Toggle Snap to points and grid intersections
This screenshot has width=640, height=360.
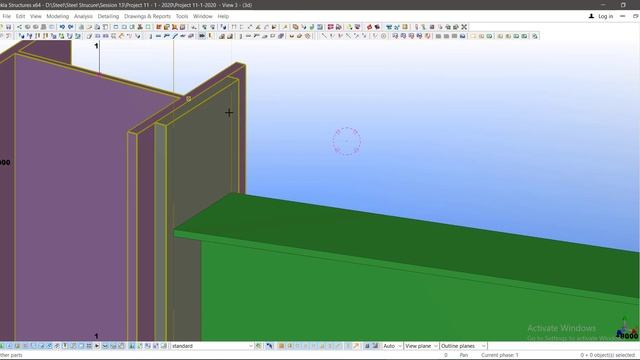281,346
